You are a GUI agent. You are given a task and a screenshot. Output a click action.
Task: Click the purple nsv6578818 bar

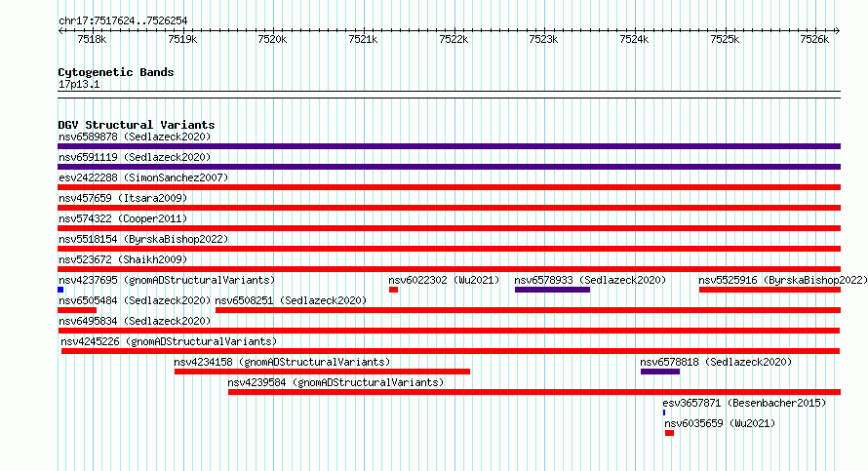[660, 372]
